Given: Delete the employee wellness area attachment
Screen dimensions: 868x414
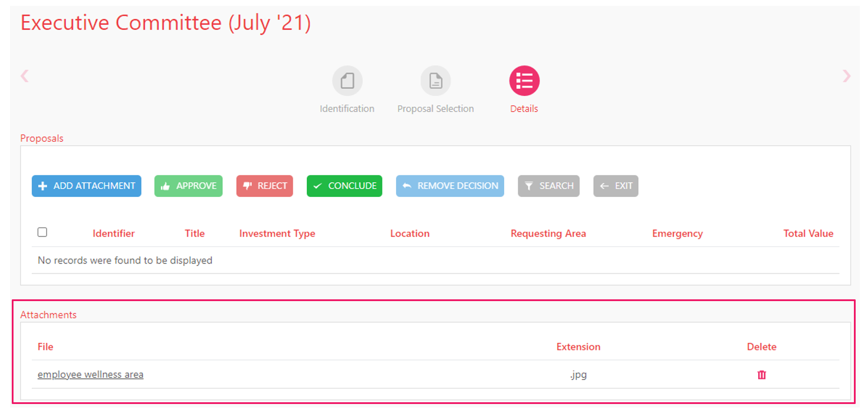Looking at the screenshot, I should [x=762, y=375].
